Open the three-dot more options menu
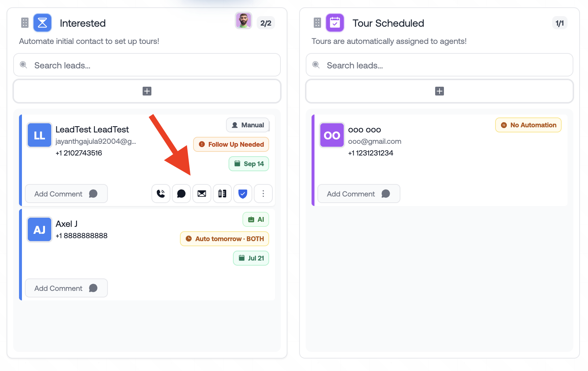 (x=263, y=194)
